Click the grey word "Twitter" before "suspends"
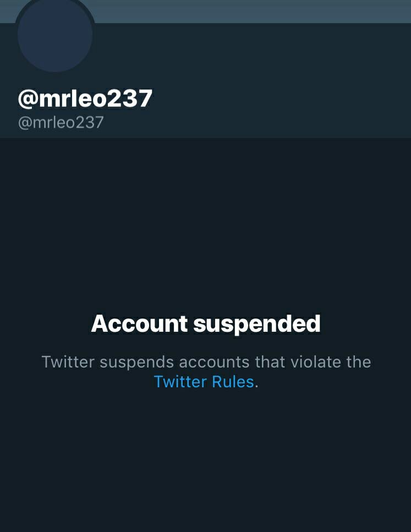Image resolution: width=411 pixels, height=532 pixels. click(68, 362)
